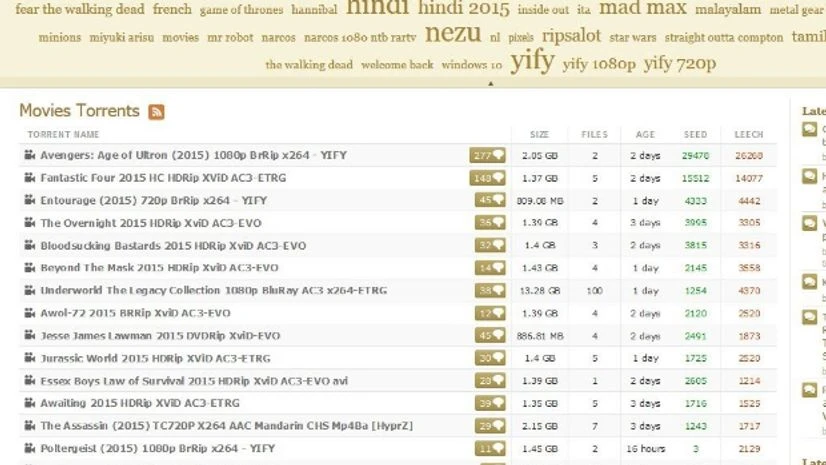Open Awaiting 2015 HDRip XViD torrent link
Image resolution: width=826 pixels, height=465 pixels.
coord(140,403)
